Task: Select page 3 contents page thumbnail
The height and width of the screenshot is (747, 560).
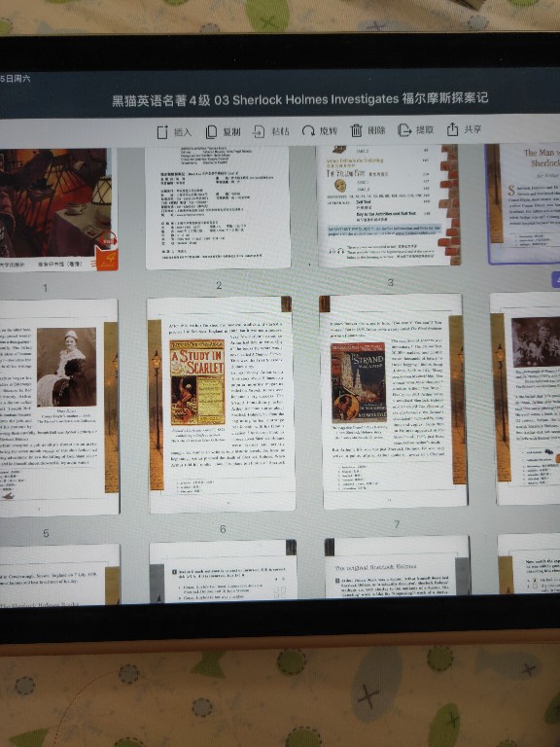Action: (389, 205)
